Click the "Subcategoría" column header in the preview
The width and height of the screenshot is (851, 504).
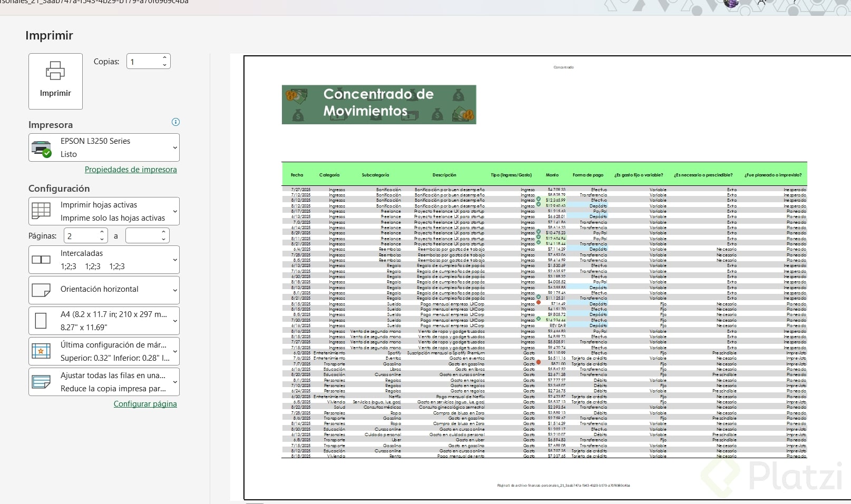[x=375, y=175]
